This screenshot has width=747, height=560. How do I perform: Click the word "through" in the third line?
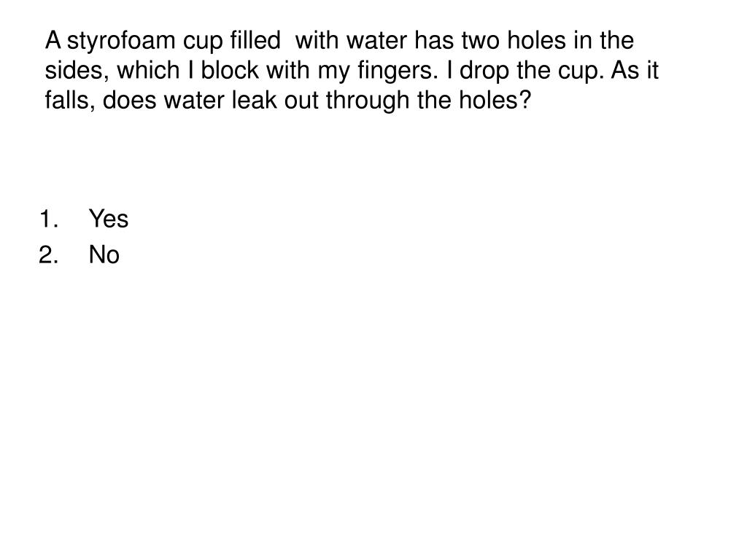(368, 101)
